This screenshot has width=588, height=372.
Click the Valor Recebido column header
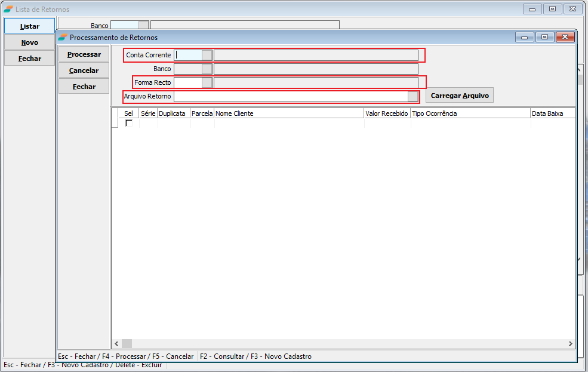387,113
